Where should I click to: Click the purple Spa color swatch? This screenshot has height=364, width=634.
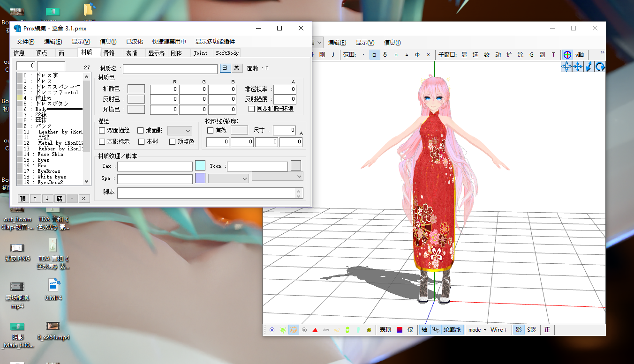pyautogui.click(x=200, y=178)
